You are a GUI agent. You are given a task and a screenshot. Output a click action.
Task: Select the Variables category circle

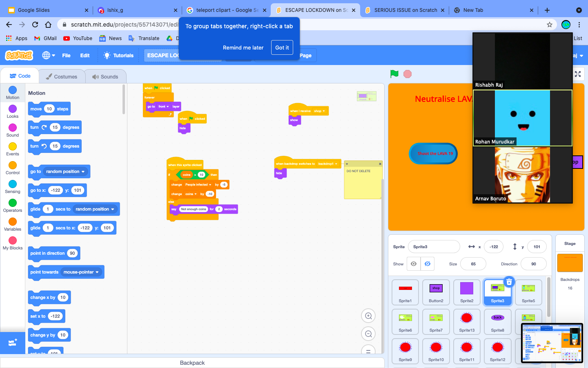tap(13, 222)
